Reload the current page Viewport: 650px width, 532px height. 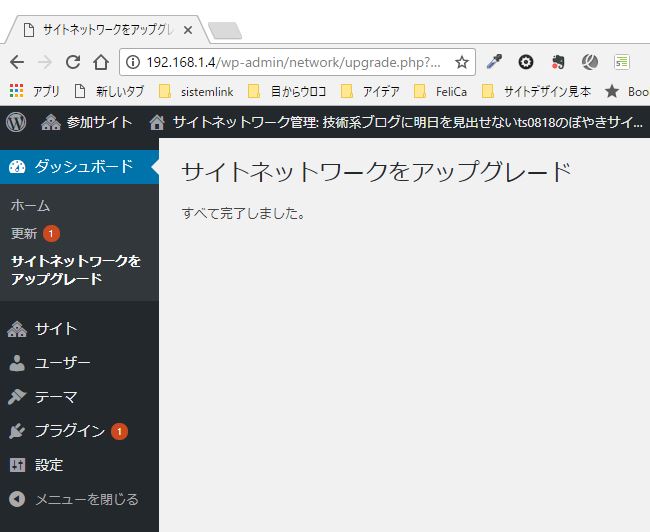click(73, 62)
